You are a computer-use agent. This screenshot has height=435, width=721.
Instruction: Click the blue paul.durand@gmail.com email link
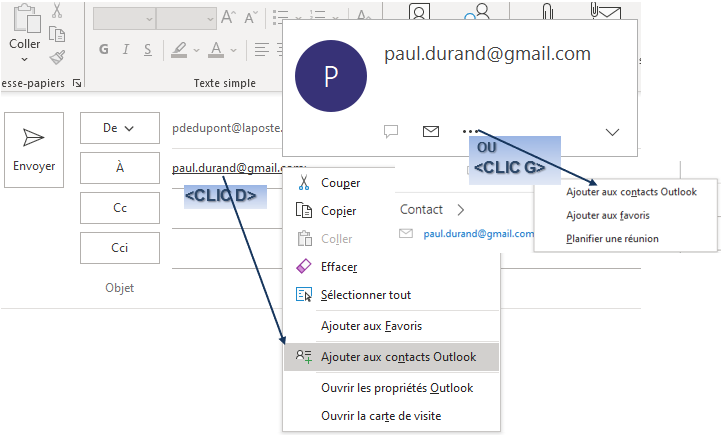point(478,234)
